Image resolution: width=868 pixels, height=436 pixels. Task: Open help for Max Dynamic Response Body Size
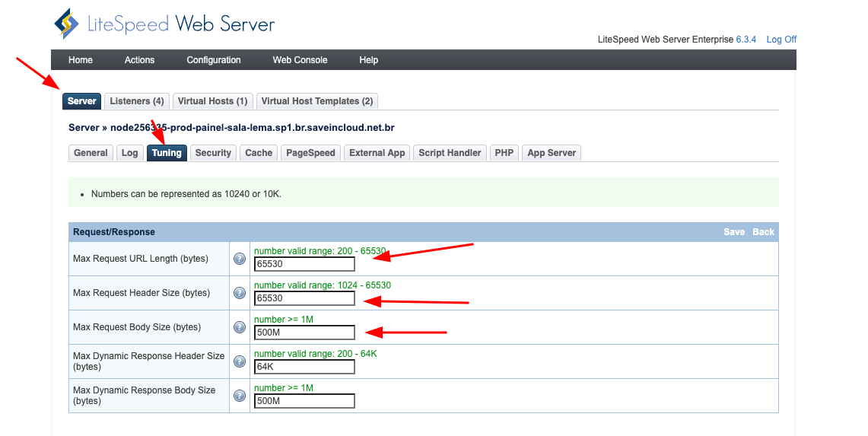pyautogui.click(x=240, y=396)
